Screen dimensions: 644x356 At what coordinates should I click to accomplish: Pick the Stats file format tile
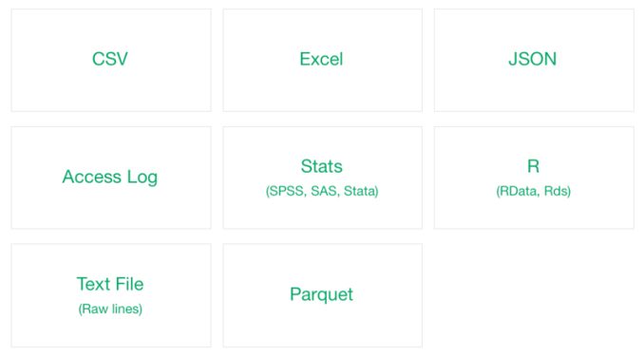click(x=322, y=178)
